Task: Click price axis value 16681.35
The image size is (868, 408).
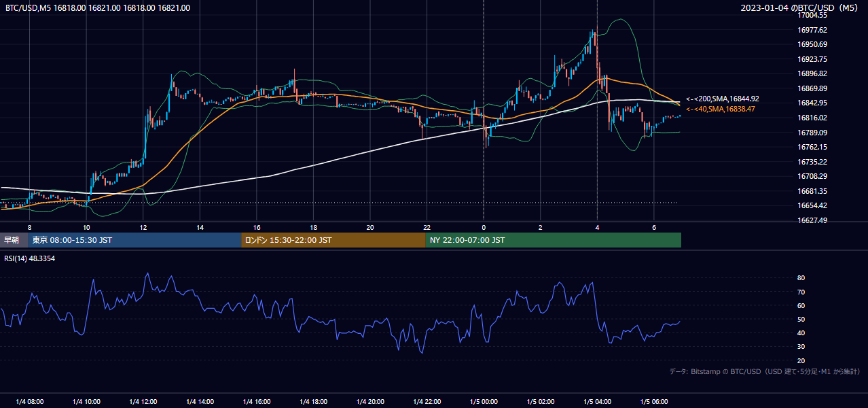Action: pos(812,191)
